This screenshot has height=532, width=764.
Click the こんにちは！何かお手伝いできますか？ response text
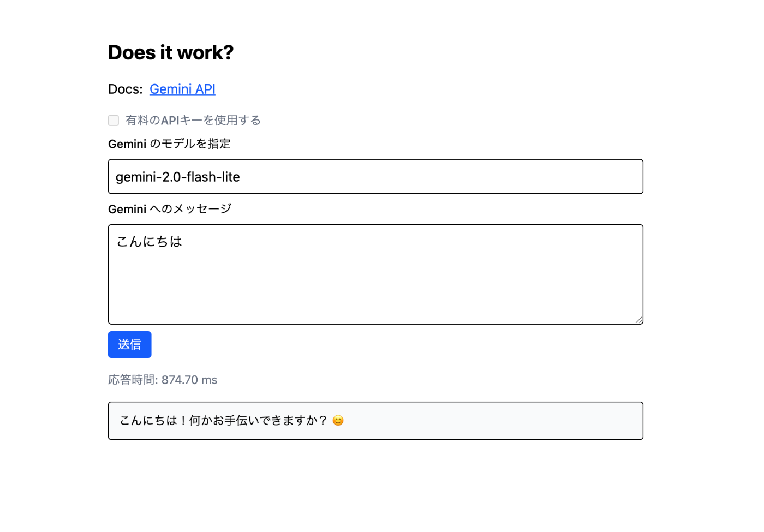coord(223,421)
